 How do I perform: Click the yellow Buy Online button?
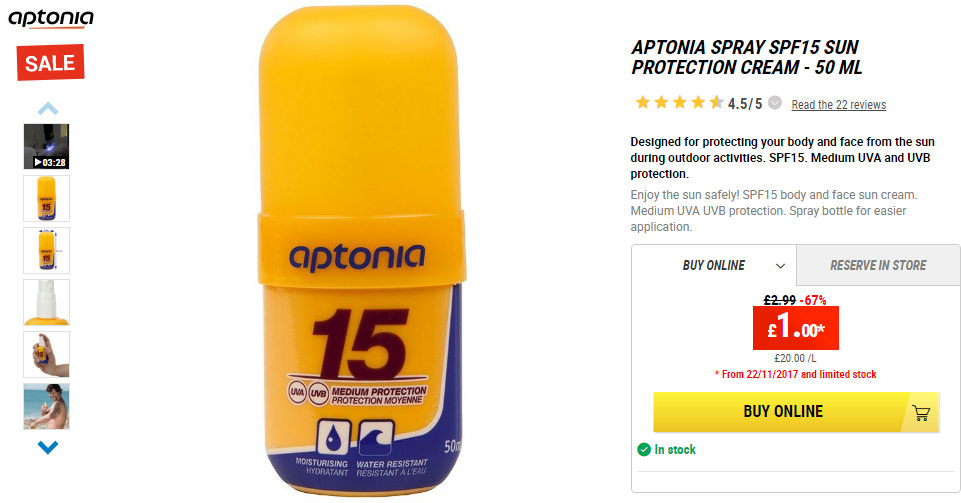point(796,412)
